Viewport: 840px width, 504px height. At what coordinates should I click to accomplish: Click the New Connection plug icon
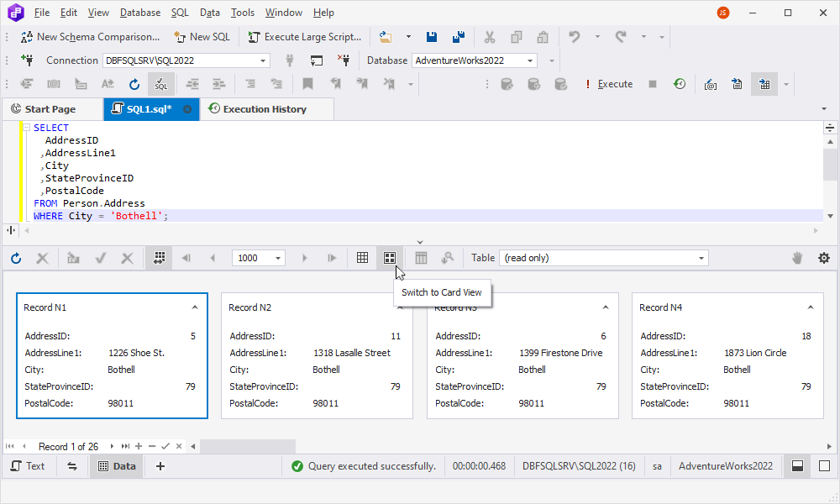[27, 60]
